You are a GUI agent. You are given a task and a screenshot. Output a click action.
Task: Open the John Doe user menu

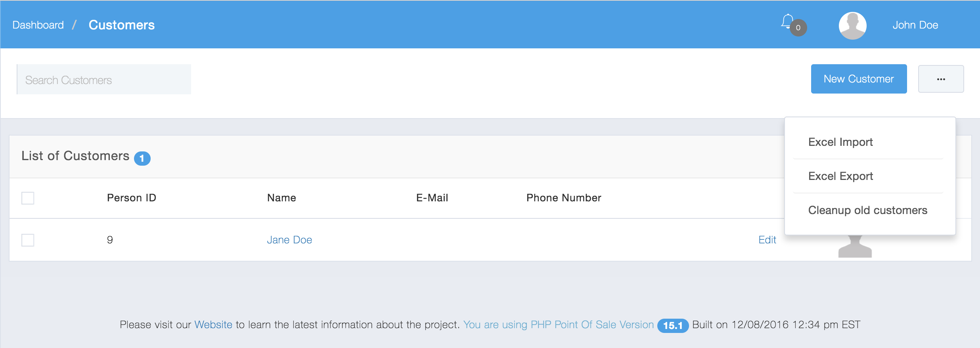pos(915,25)
